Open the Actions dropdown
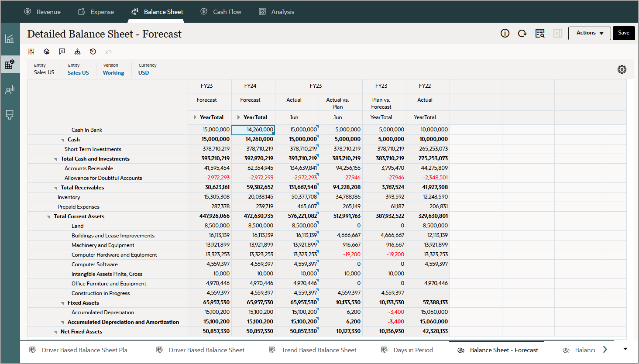639x364 pixels. pos(589,33)
